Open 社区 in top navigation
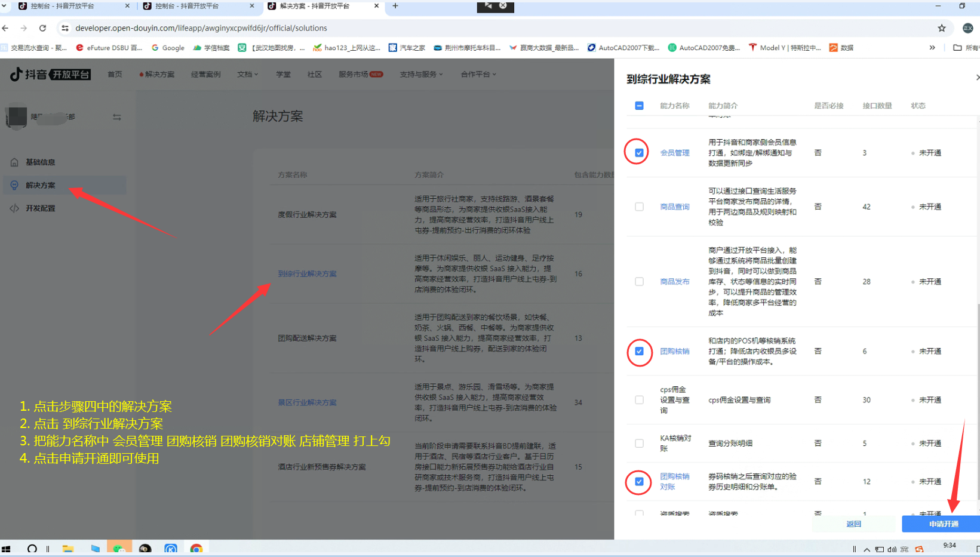The height and width of the screenshot is (557, 980). 315,75
